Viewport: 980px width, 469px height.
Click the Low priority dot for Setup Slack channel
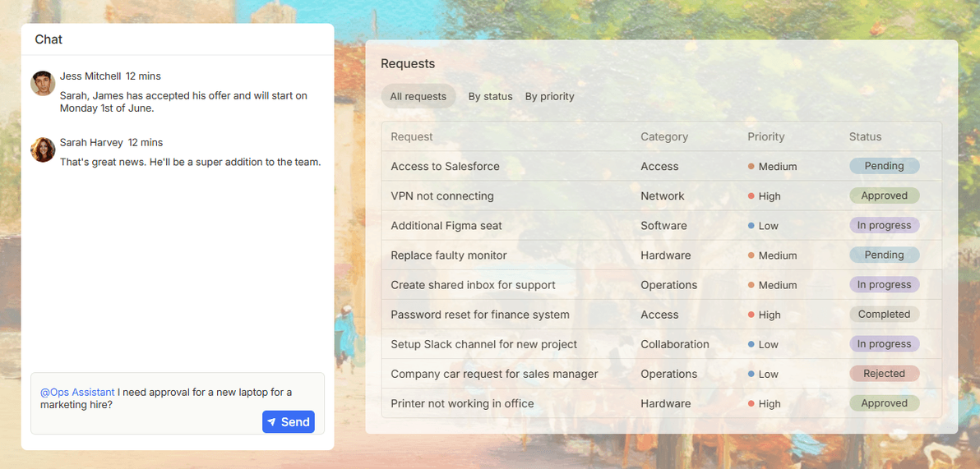tap(751, 344)
